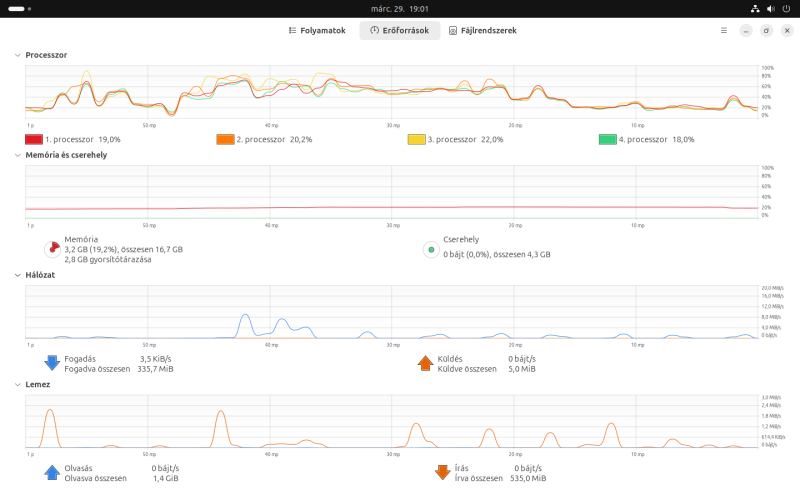
Task: Switch to the Folyamatok tab
Action: (317, 31)
